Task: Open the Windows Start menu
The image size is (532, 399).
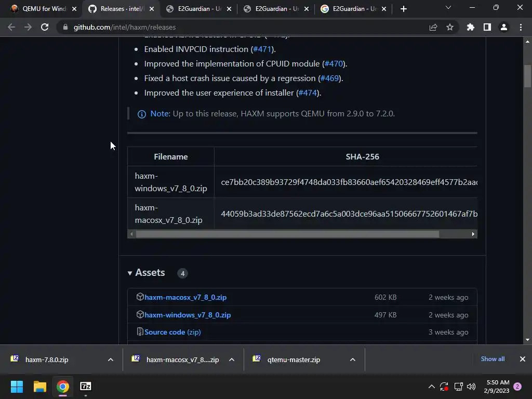Action: coord(17,387)
